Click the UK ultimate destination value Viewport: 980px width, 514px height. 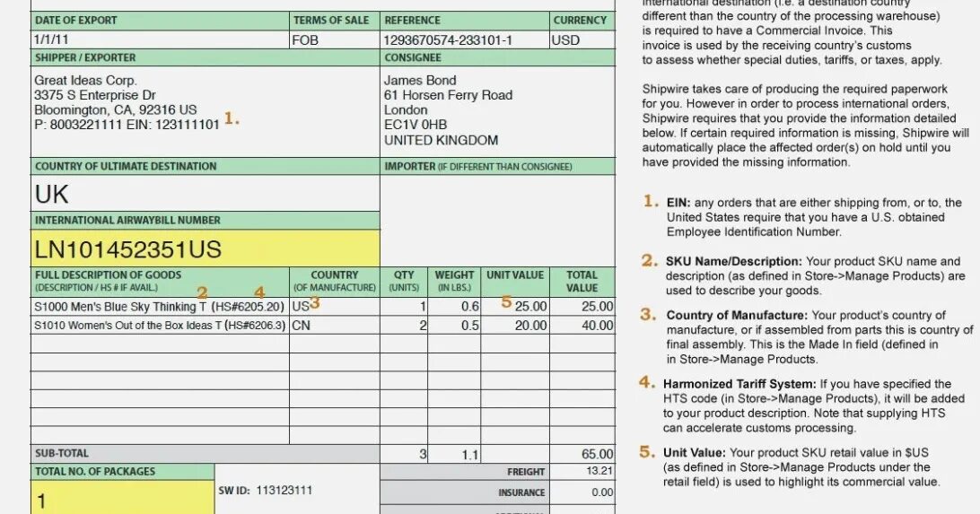[52, 195]
